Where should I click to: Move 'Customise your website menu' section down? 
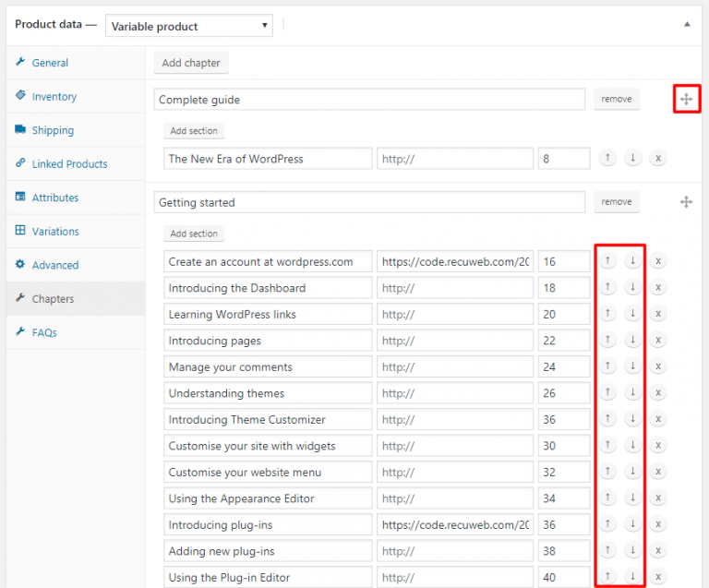click(x=632, y=472)
